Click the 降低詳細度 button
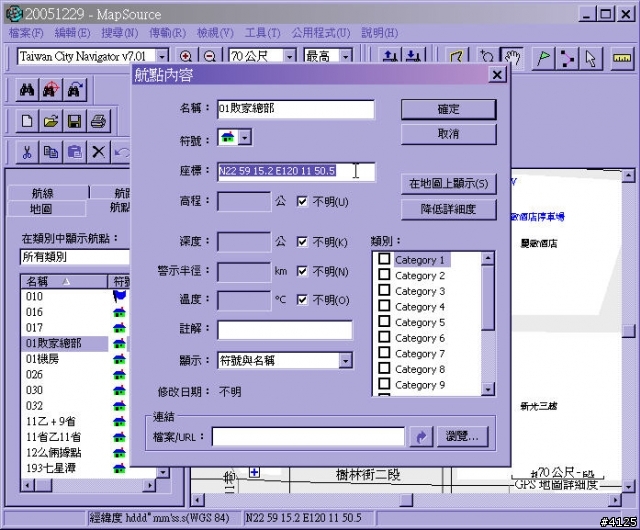The width and height of the screenshot is (640, 530). pos(448,209)
